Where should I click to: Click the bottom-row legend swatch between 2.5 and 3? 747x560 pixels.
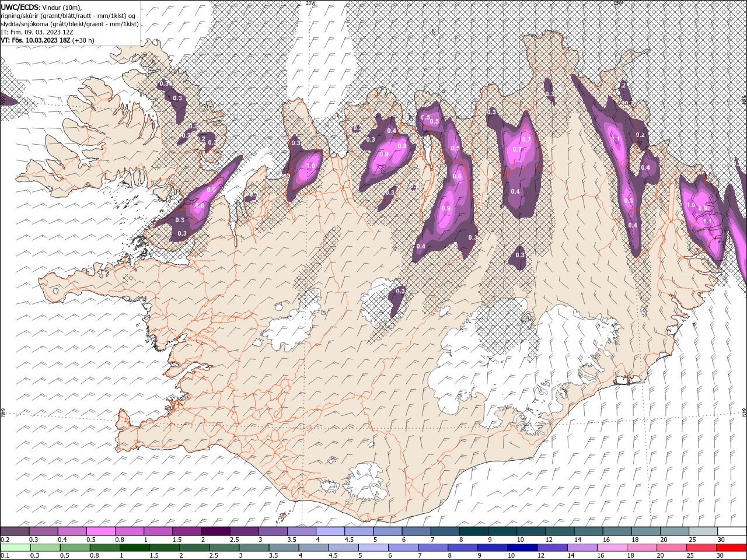pos(224,548)
